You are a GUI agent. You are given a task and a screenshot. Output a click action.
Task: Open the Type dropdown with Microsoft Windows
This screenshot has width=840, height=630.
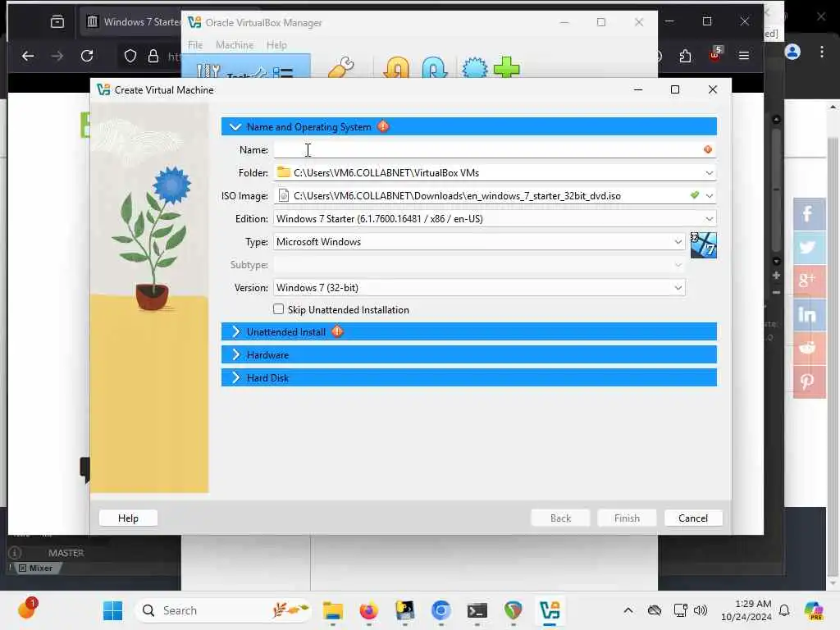coord(479,242)
